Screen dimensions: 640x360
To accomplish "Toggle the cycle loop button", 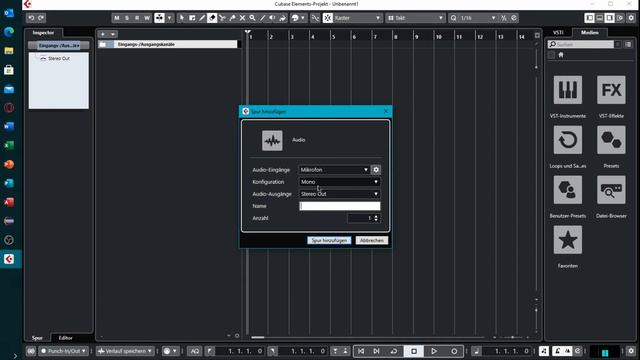I will (x=393, y=351).
